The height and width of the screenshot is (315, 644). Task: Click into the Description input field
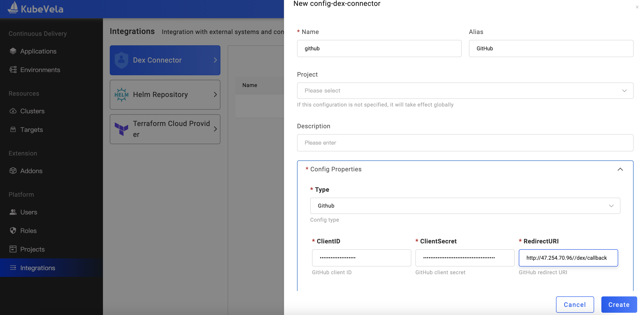click(465, 143)
